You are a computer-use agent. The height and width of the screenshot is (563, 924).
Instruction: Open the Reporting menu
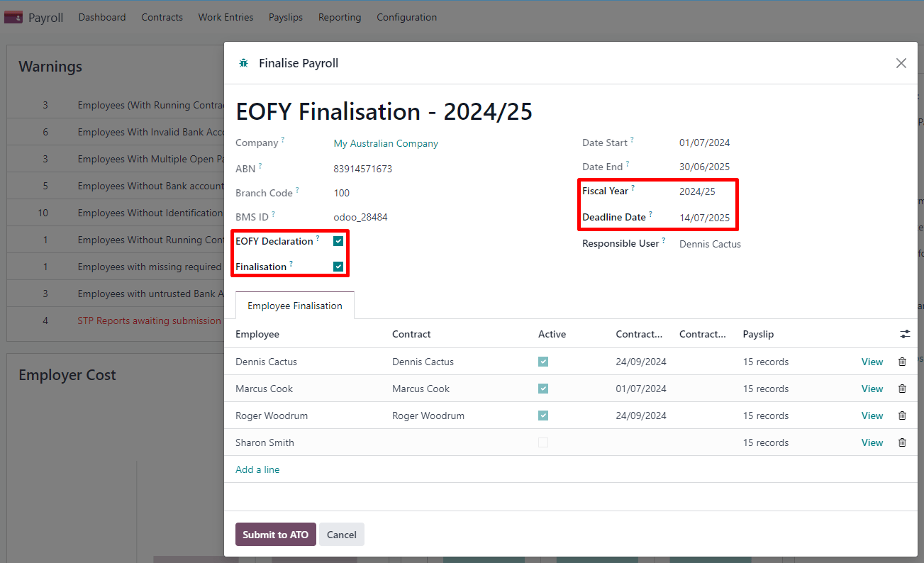[340, 17]
